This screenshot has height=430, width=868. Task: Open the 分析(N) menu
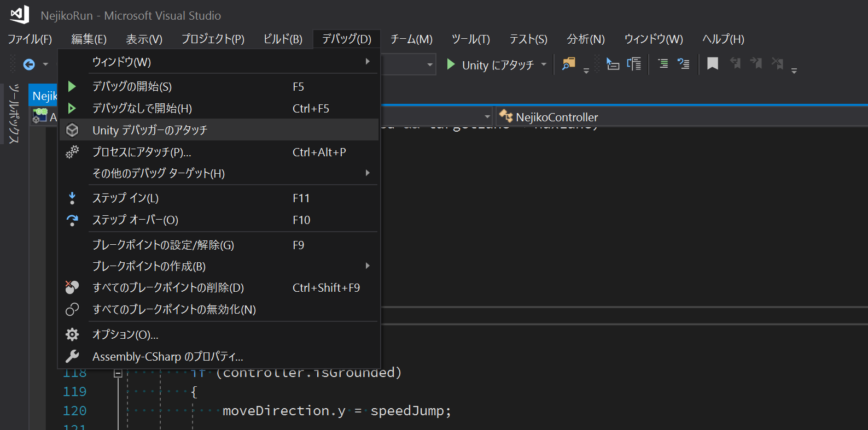[586, 39]
